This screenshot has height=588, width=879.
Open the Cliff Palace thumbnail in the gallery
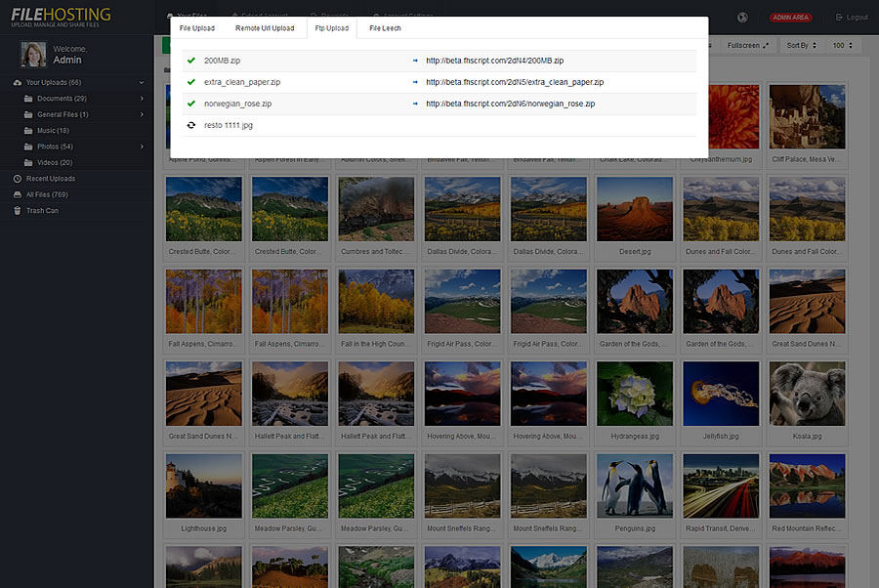coord(808,116)
